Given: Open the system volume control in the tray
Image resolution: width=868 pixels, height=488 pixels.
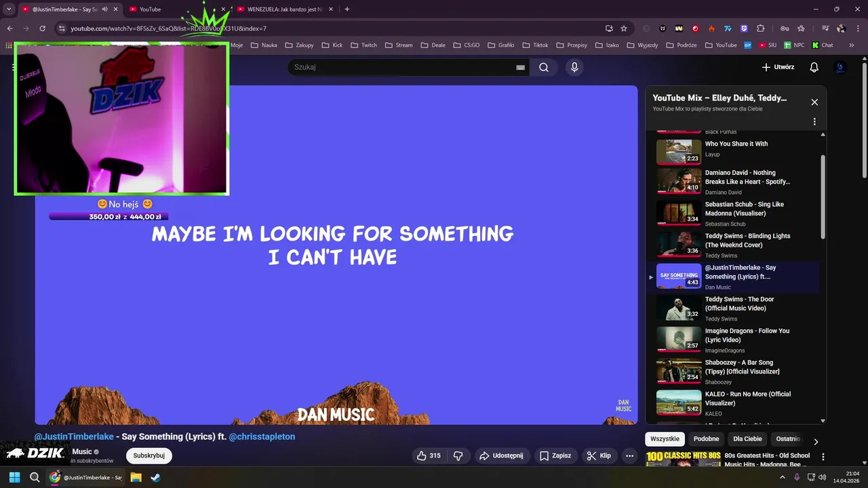Looking at the screenshot, I should pos(823,477).
